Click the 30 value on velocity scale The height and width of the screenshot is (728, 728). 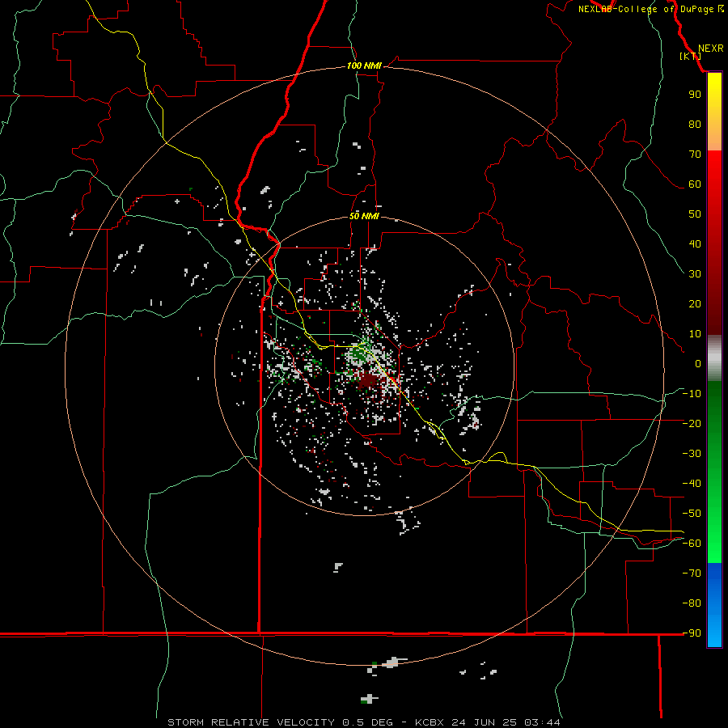(695, 274)
